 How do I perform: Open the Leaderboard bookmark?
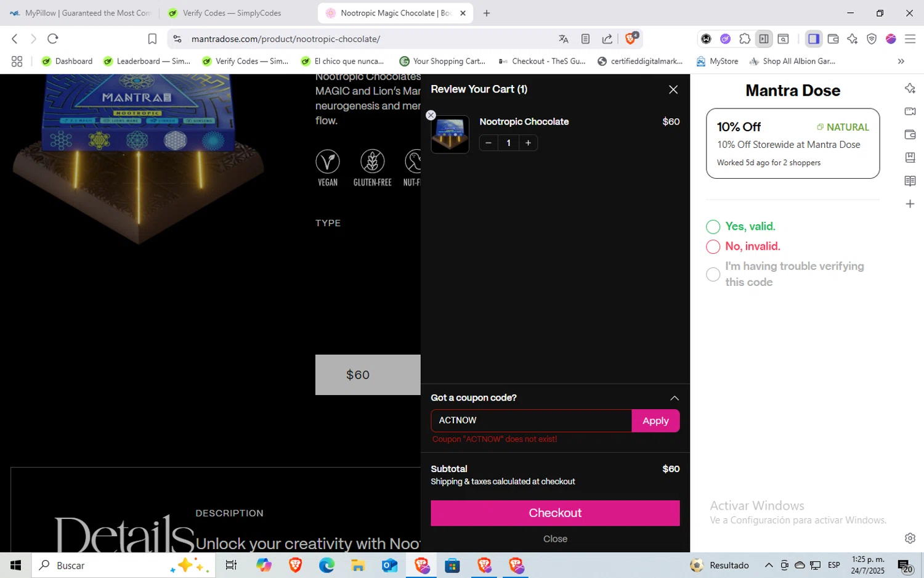point(147,61)
